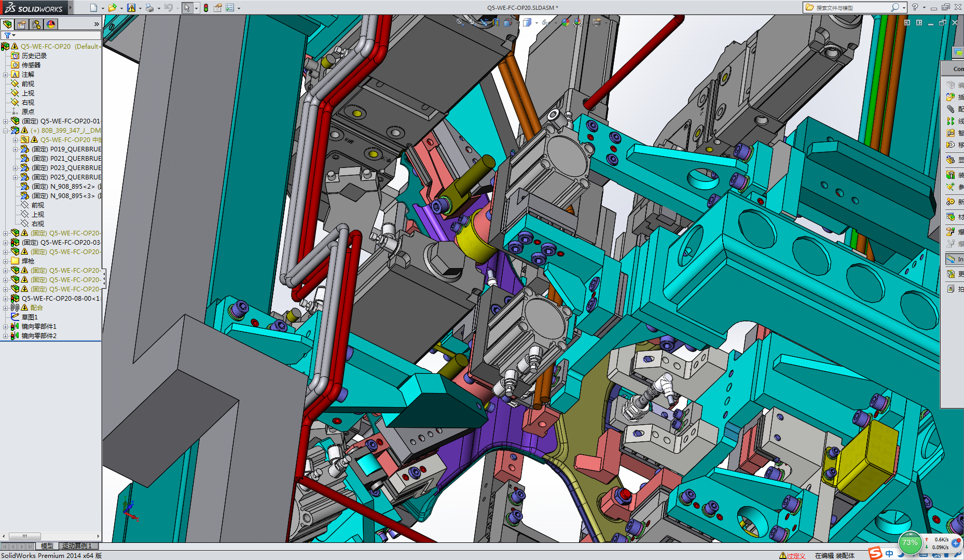The height and width of the screenshot is (560, 964).
Task: Expand the Print dropdown arrow
Action: point(158,8)
